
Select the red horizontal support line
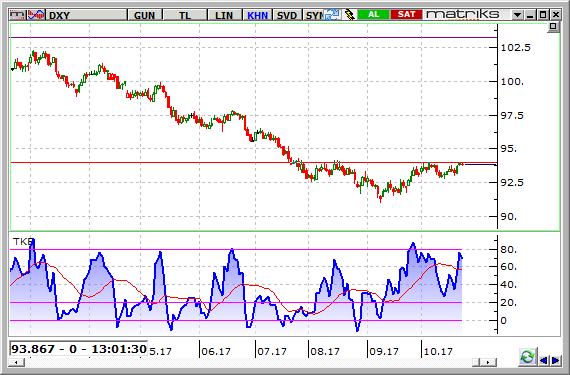point(254,162)
